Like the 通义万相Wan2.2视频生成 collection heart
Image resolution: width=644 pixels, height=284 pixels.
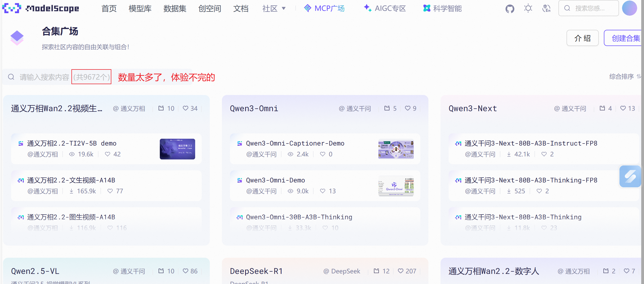[186, 108]
